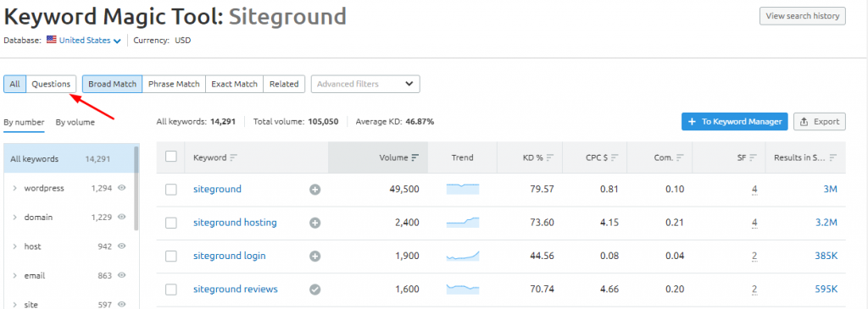Click US flag icon next to Database
868x309 pixels.
click(52, 40)
